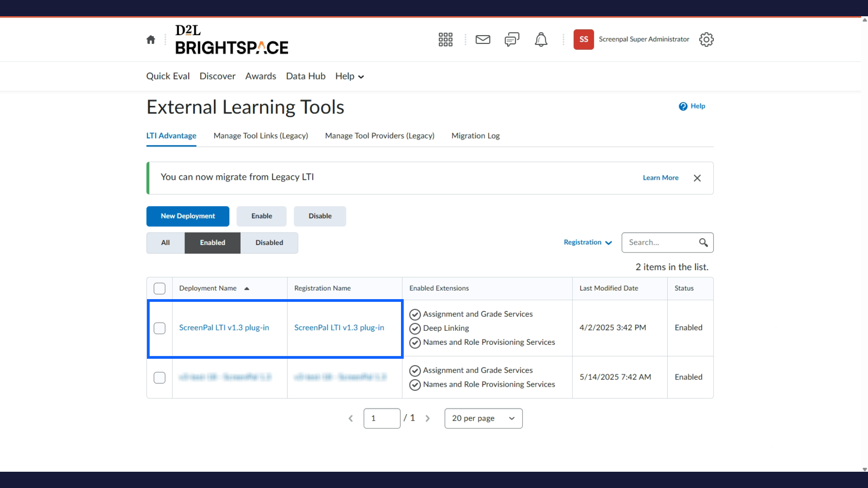Screen dimensions: 868x488
Task: Click the Last Modified Date column header
Action: click(609, 289)
